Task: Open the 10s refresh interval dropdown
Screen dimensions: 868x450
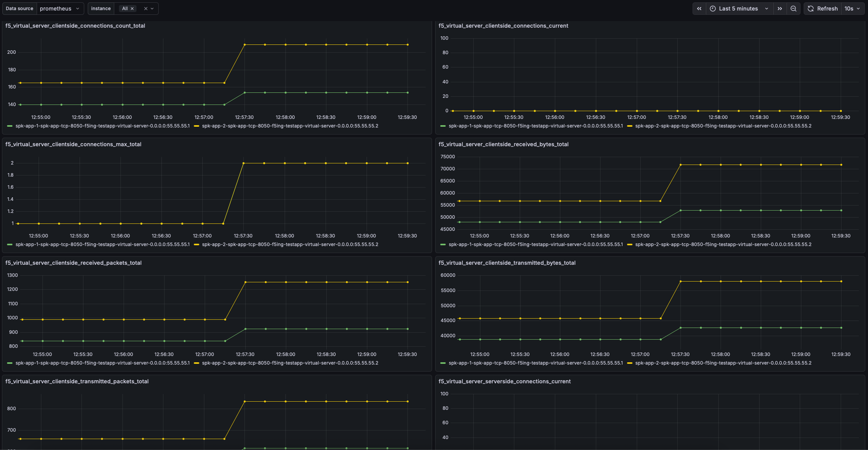Action: tap(853, 9)
